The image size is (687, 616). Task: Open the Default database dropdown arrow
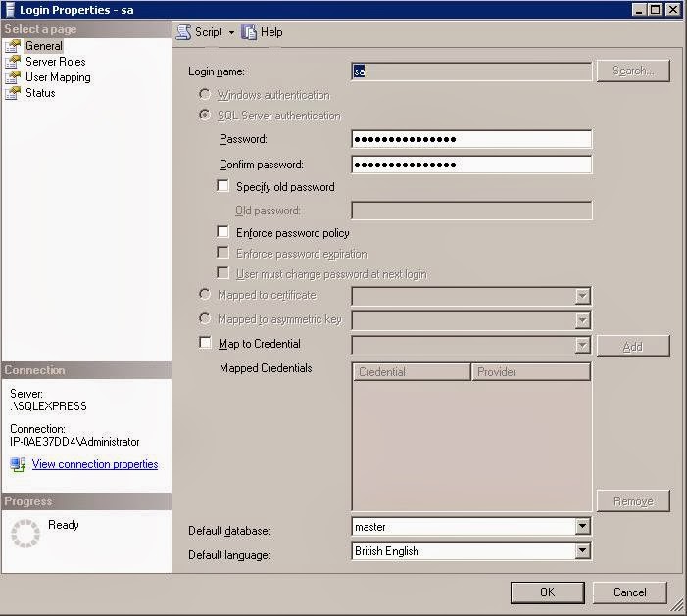582,526
